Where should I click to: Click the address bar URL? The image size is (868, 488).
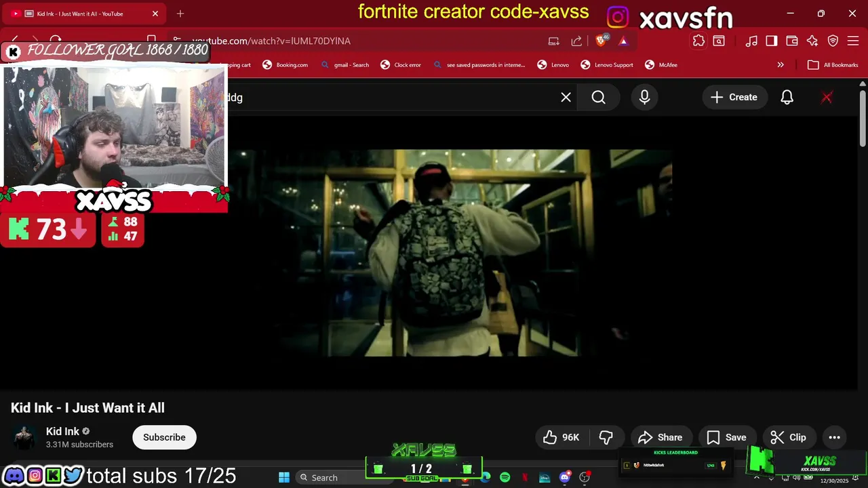pos(271,41)
